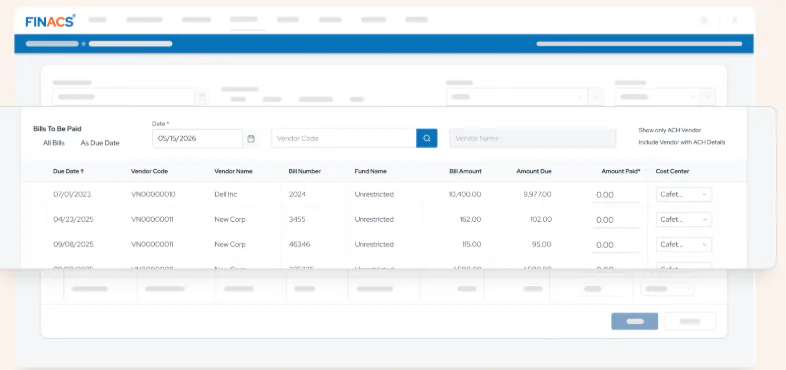Screen dimensions: 786x370
Task: Click the blue vendor search magnifier button
Action: 427,138
